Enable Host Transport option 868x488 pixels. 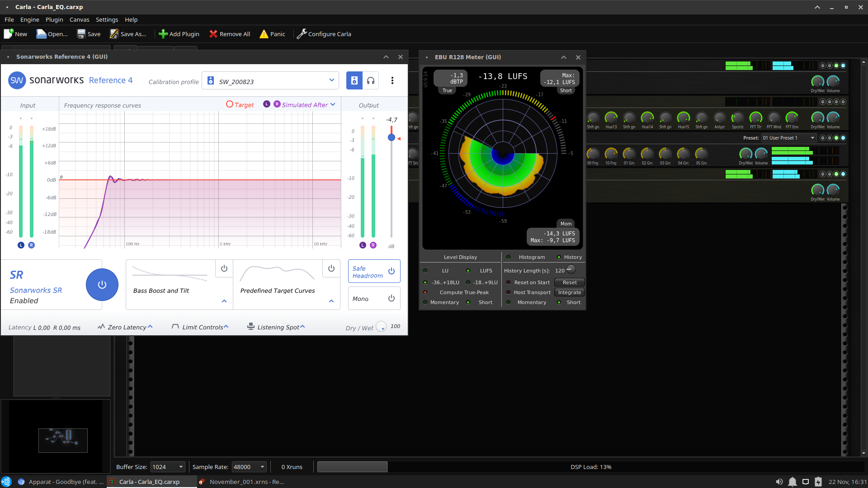point(509,292)
